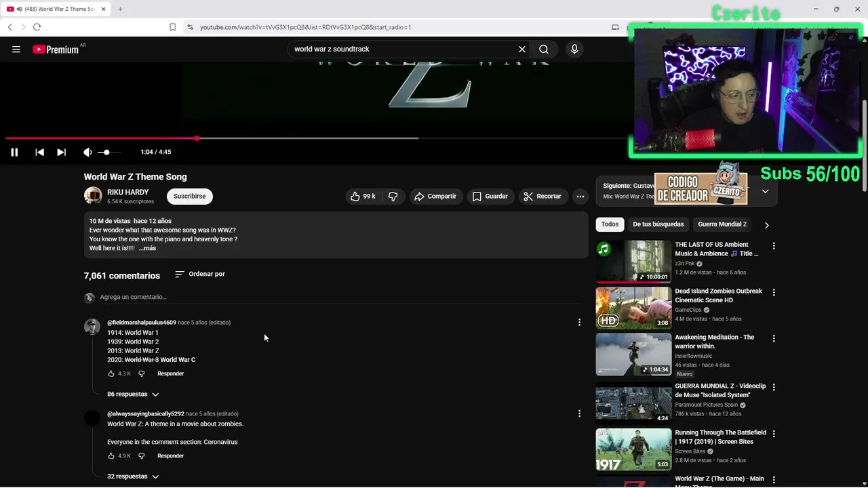Select the De tus búsquedas chip
Screen dimensions: 868x488
coord(658,224)
